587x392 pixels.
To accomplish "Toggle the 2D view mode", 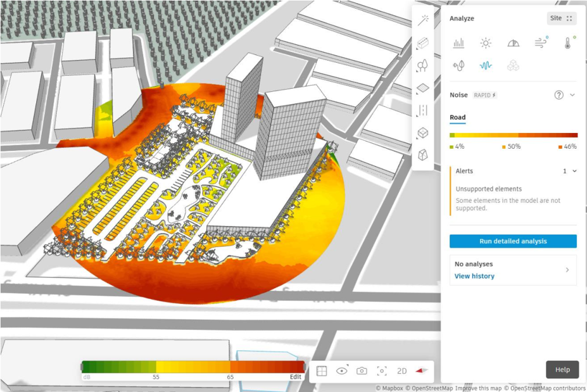I will 401,371.
